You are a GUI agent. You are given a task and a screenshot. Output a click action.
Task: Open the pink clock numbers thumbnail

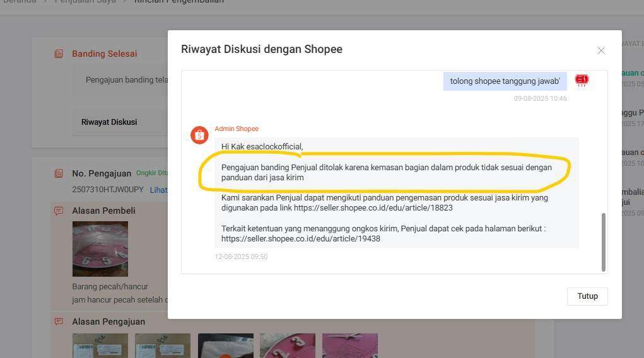coord(287,345)
